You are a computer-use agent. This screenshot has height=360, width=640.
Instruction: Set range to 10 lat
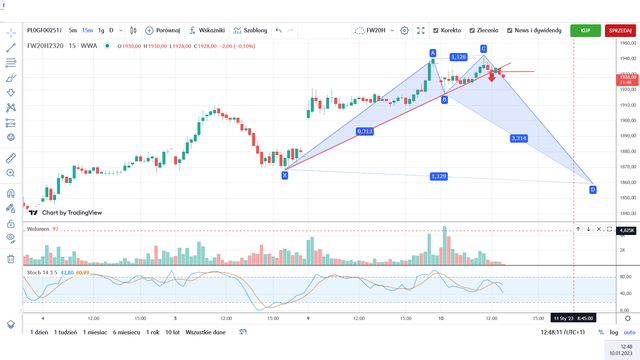coord(172,332)
